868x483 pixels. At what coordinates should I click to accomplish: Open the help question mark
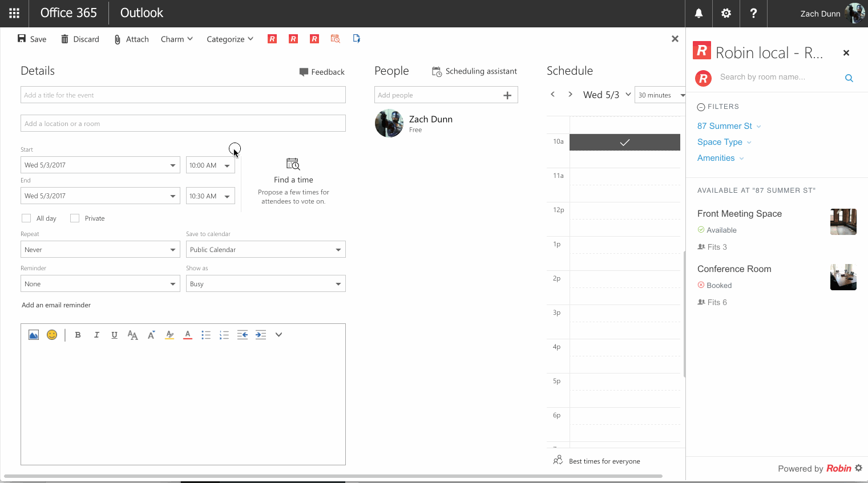[753, 13]
